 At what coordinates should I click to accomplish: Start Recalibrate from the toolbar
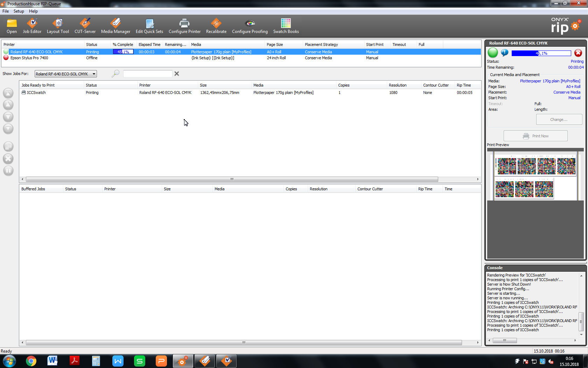pyautogui.click(x=216, y=26)
